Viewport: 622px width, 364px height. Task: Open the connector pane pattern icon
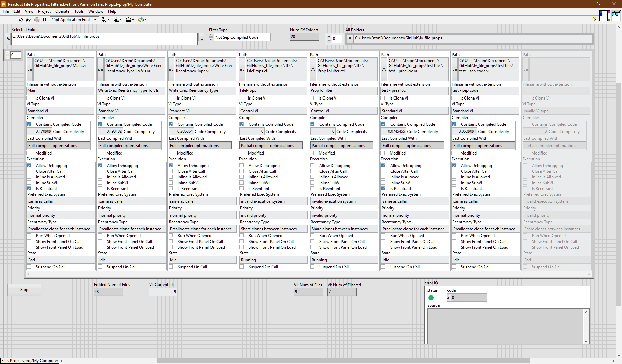tap(604, 16)
